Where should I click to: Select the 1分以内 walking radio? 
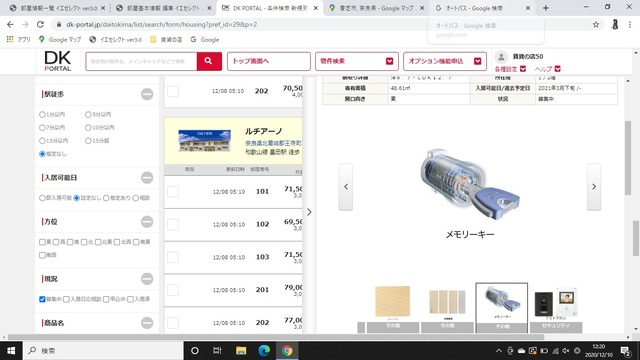pos(42,115)
